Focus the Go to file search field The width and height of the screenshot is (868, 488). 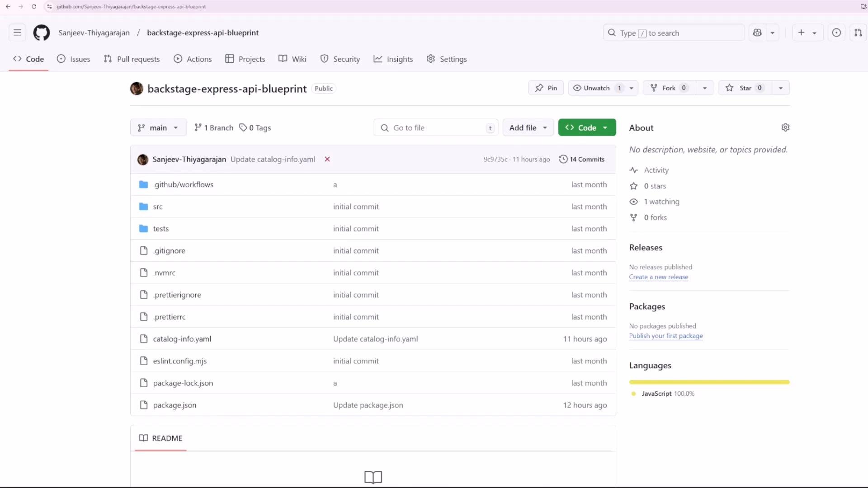pyautogui.click(x=436, y=128)
